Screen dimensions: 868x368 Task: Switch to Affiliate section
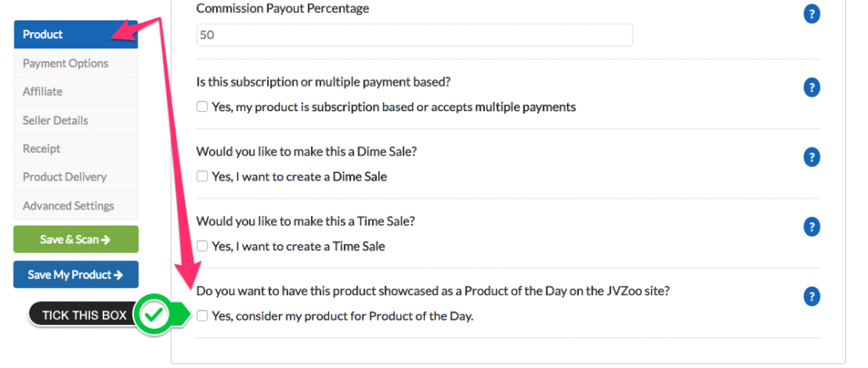pos(75,92)
